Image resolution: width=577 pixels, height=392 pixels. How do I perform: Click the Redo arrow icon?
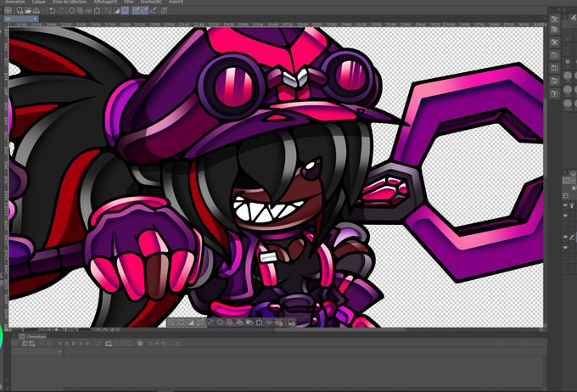coord(61,10)
